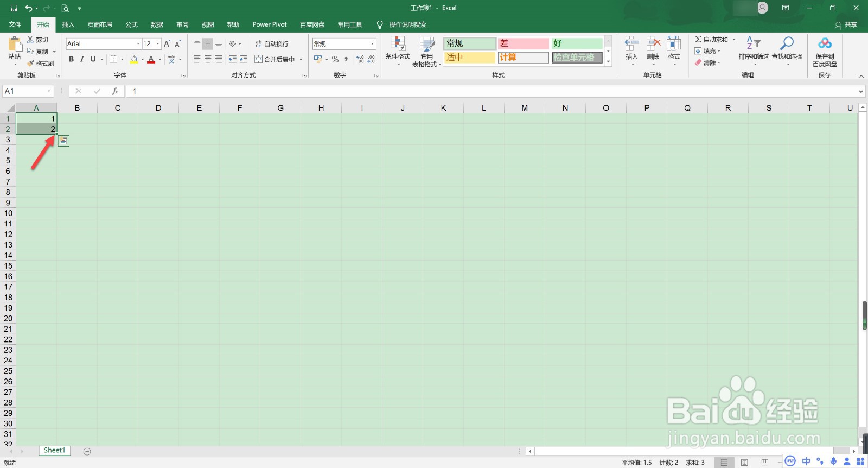Click the decrease decimal icon
The image size is (868, 468).
point(371,59)
